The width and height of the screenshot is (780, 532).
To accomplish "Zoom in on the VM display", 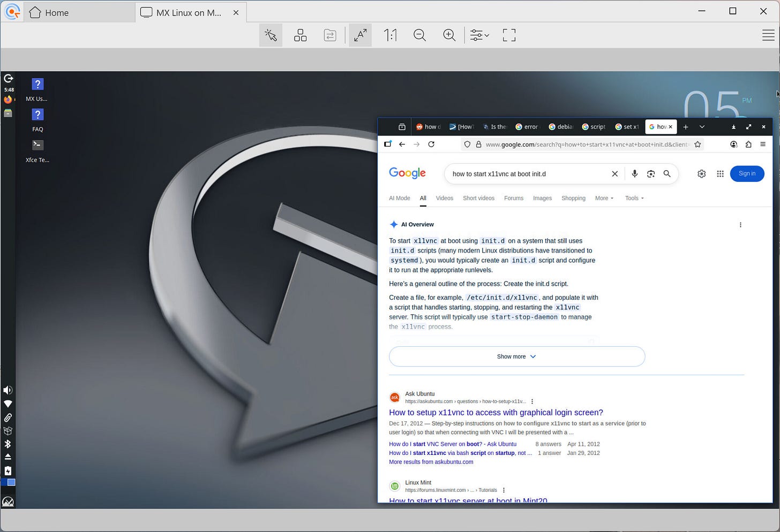I will pos(449,35).
